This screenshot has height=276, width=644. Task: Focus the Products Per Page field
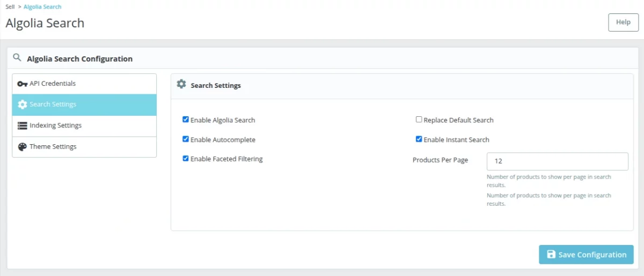557,161
